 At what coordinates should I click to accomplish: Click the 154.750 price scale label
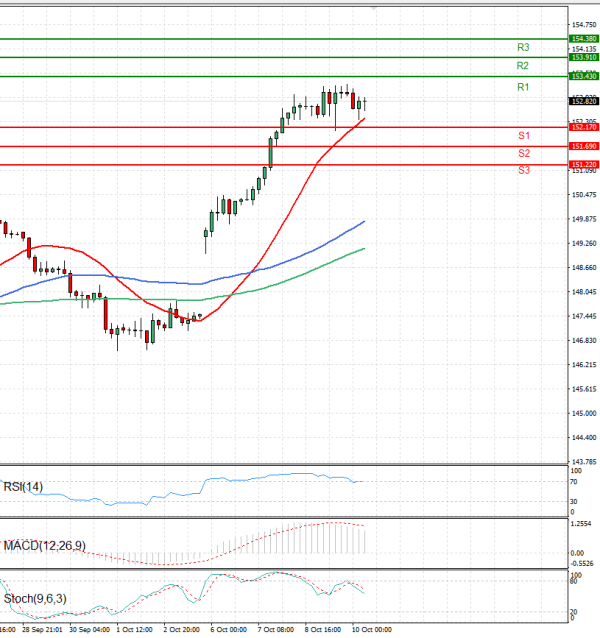click(x=583, y=24)
